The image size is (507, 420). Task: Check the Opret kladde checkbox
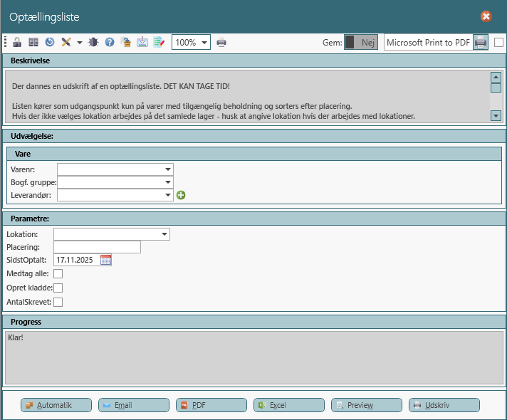tap(58, 288)
